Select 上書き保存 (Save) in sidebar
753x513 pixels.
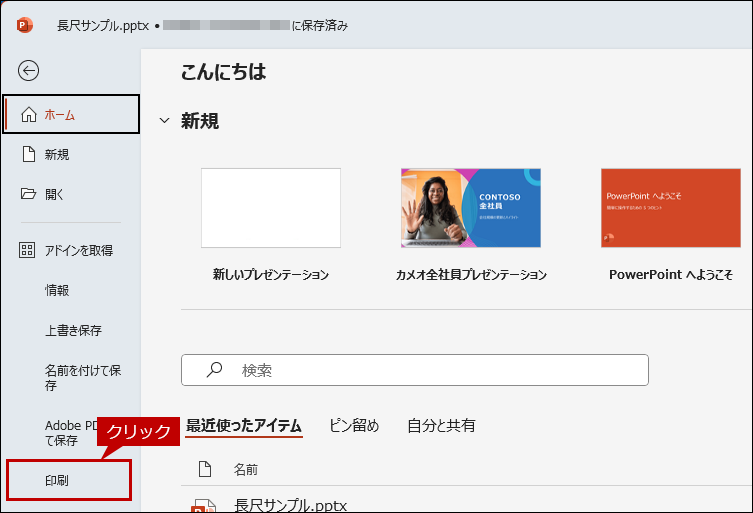73,330
